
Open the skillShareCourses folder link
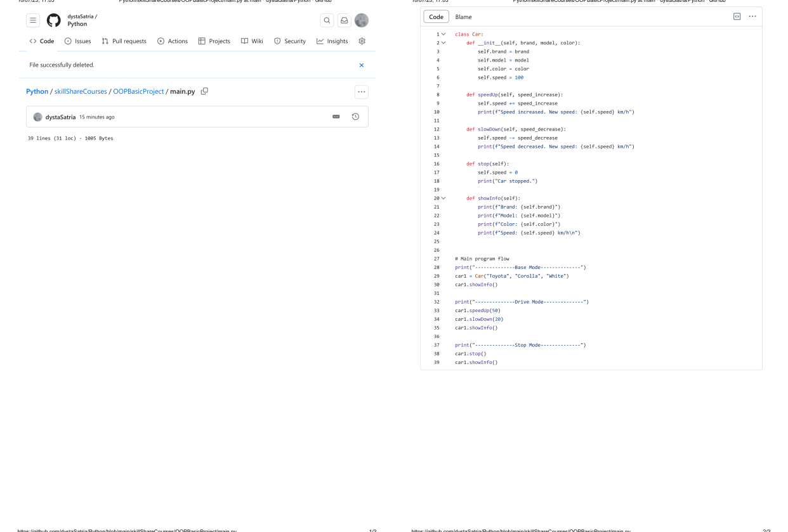click(x=81, y=91)
